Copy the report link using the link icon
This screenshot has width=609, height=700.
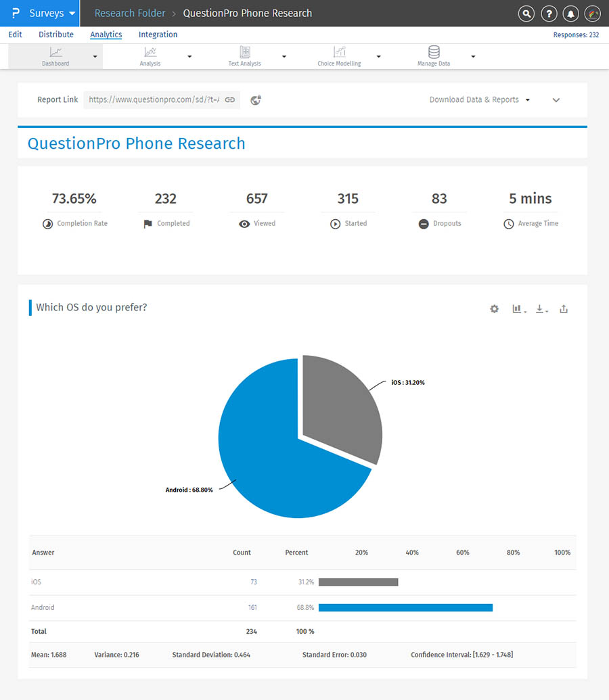(x=230, y=99)
